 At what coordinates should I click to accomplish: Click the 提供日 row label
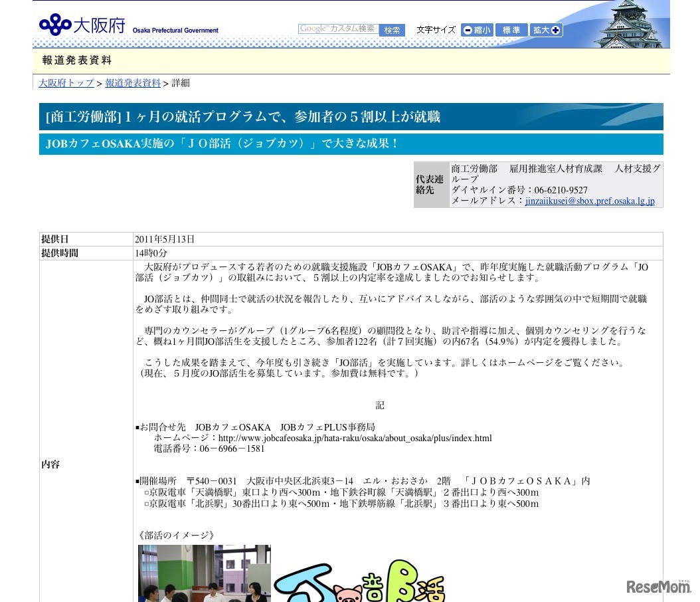click(x=55, y=239)
